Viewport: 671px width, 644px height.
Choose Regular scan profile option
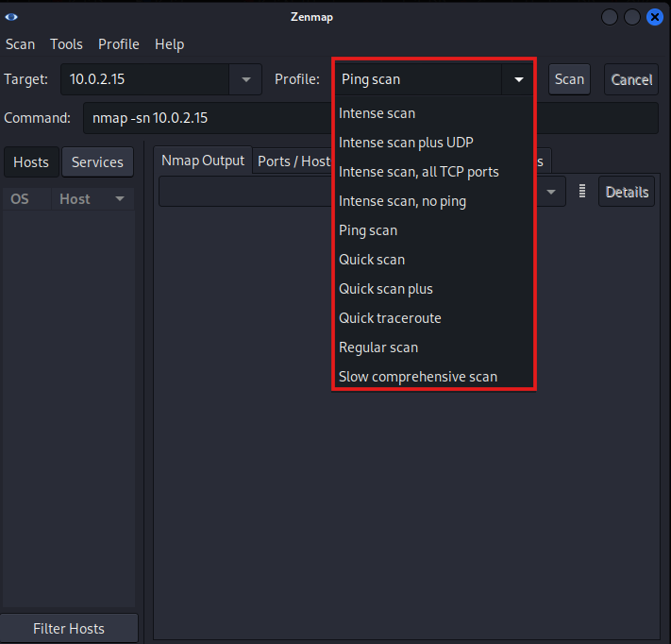[434, 347]
